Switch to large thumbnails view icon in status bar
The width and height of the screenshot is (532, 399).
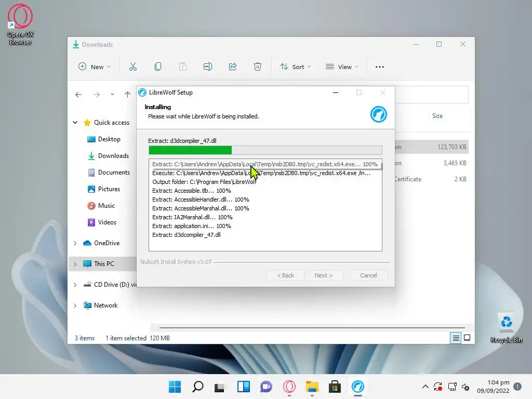point(467,338)
